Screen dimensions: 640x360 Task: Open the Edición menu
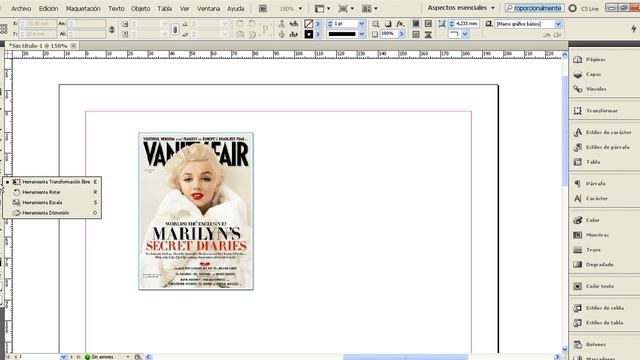point(48,8)
